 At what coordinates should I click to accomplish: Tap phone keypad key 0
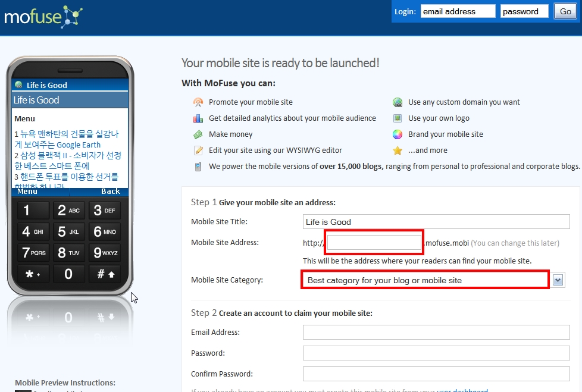pos(68,274)
